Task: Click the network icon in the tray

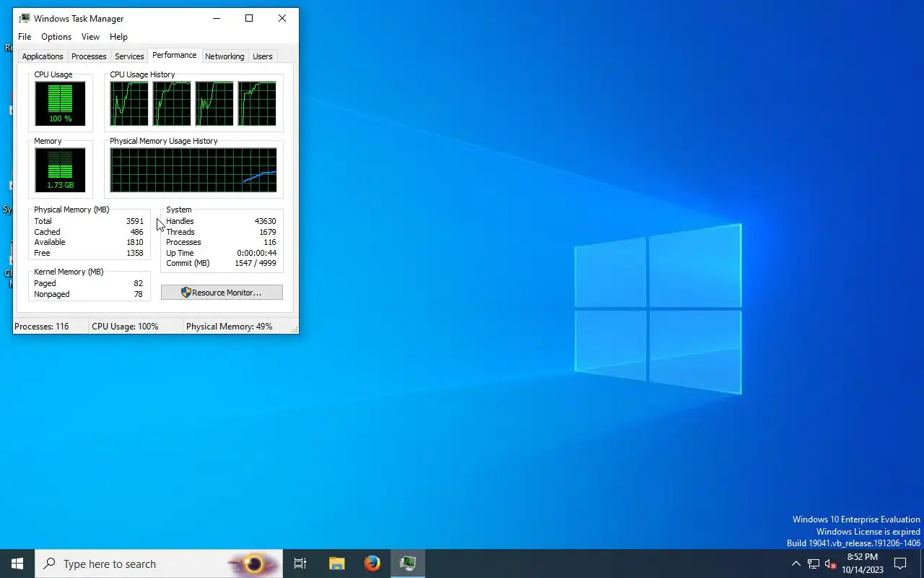Action: click(x=814, y=564)
